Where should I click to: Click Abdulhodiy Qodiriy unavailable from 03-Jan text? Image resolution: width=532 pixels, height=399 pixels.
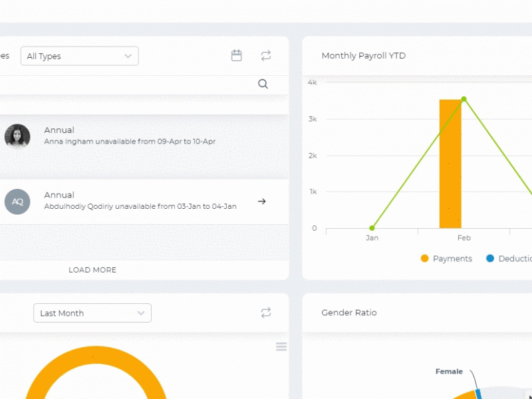coord(140,206)
